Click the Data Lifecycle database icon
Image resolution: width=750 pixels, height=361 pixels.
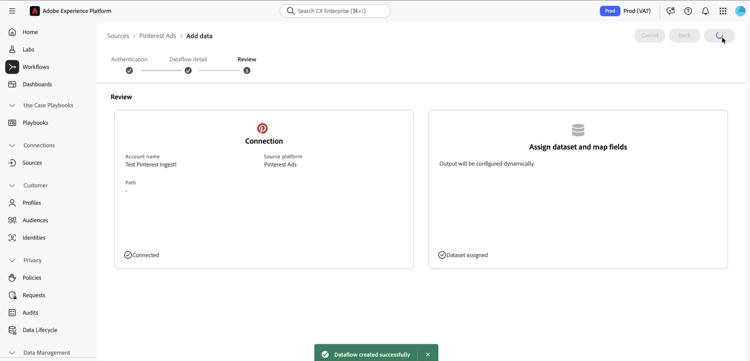tap(12, 330)
